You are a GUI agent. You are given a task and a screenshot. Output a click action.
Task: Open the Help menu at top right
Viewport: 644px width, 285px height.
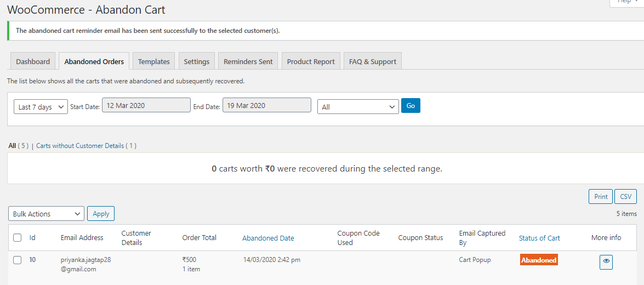pyautogui.click(x=627, y=2)
